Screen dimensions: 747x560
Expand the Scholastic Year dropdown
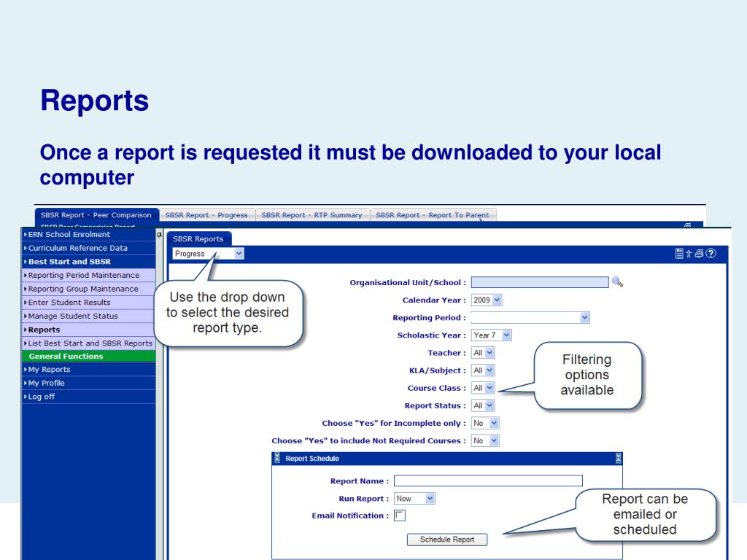click(x=492, y=335)
